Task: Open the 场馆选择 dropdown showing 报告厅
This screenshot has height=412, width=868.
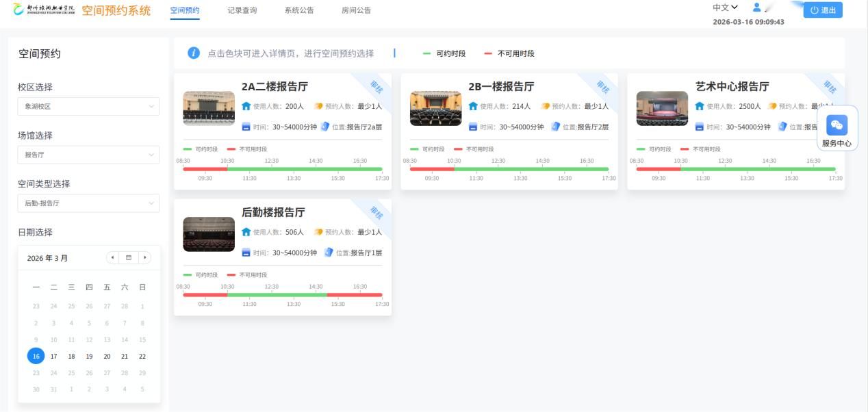Action: coord(88,155)
